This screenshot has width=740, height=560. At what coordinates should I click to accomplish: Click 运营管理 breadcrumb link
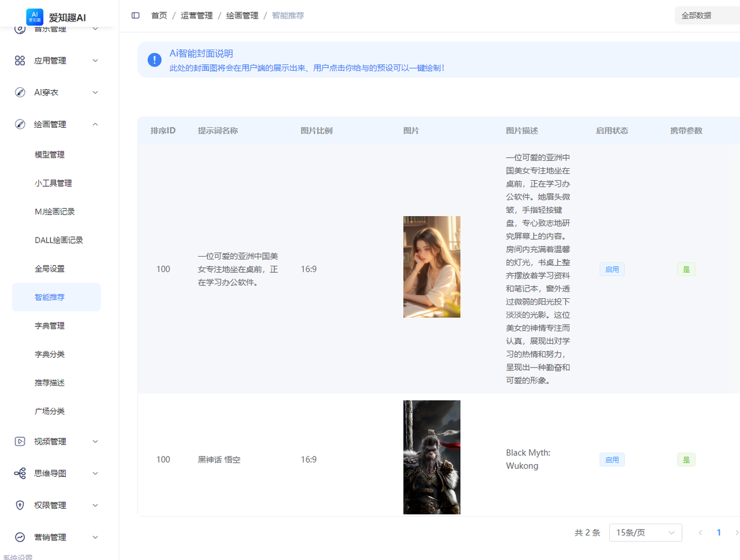click(x=197, y=16)
